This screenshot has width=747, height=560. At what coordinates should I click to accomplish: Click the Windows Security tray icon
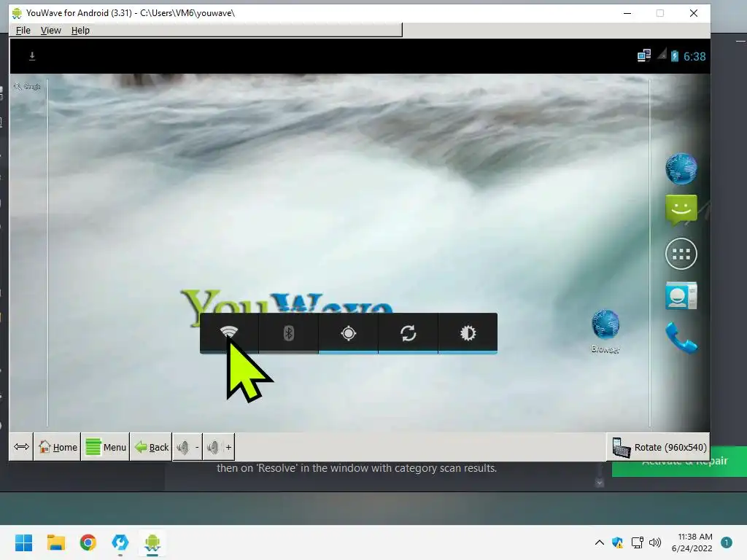tap(617, 542)
